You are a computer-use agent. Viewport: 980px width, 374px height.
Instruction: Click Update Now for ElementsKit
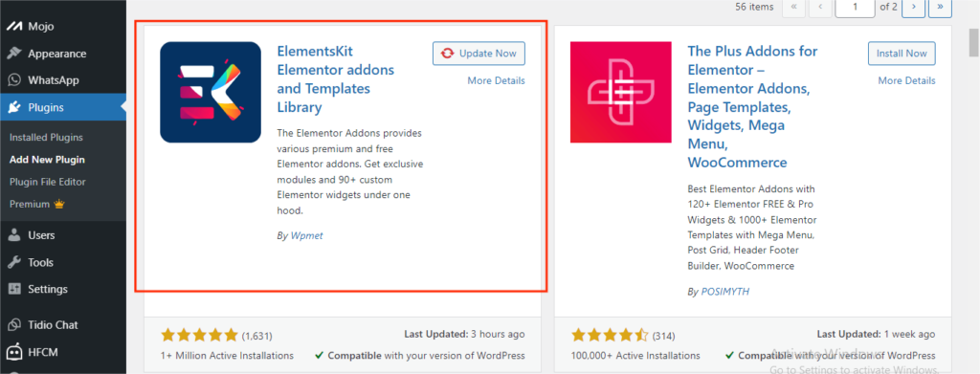tap(479, 54)
